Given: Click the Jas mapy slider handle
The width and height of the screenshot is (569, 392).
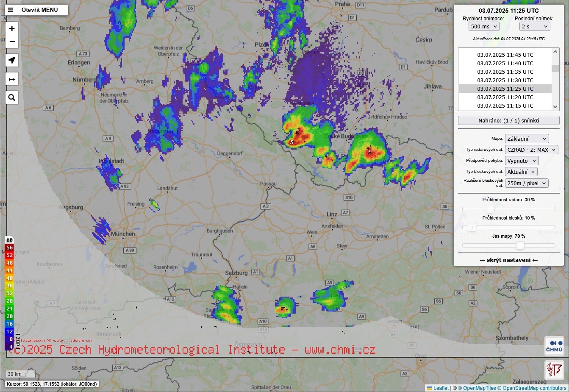Looking at the screenshot, I should (520, 245).
